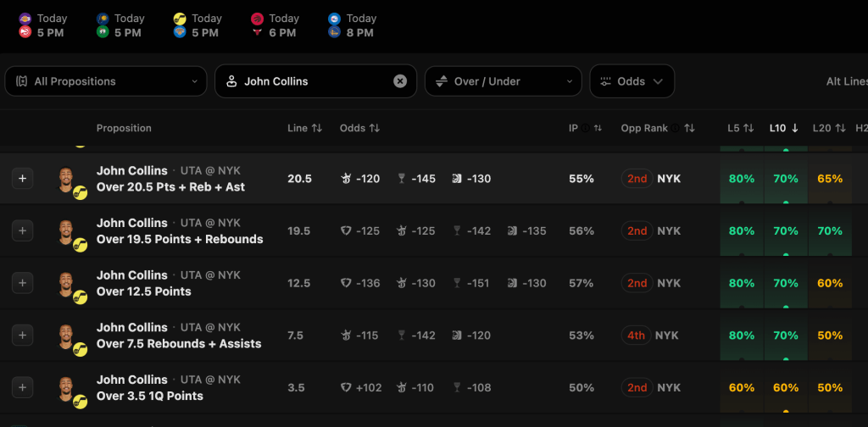Select the 8 PM game tab
Viewport: 868px width, 427px height.
(x=351, y=25)
